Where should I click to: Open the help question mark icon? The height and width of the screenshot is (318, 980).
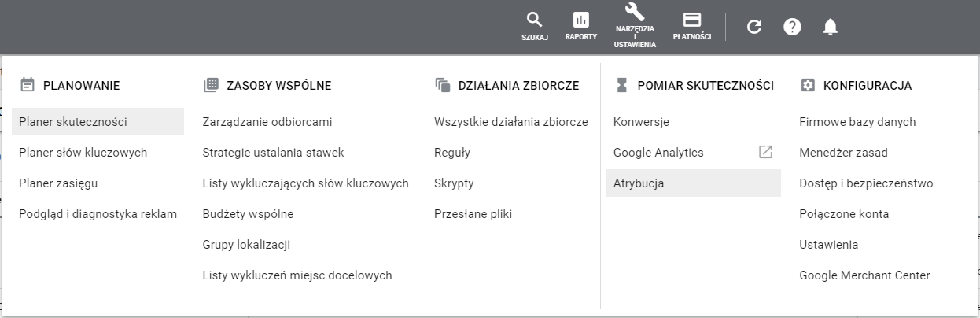792,27
